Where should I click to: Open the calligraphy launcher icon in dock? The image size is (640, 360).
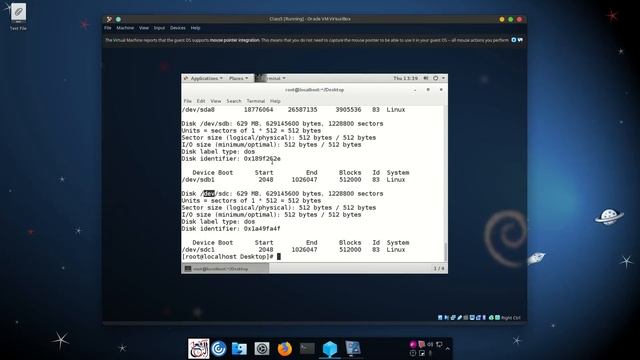tap(199, 349)
